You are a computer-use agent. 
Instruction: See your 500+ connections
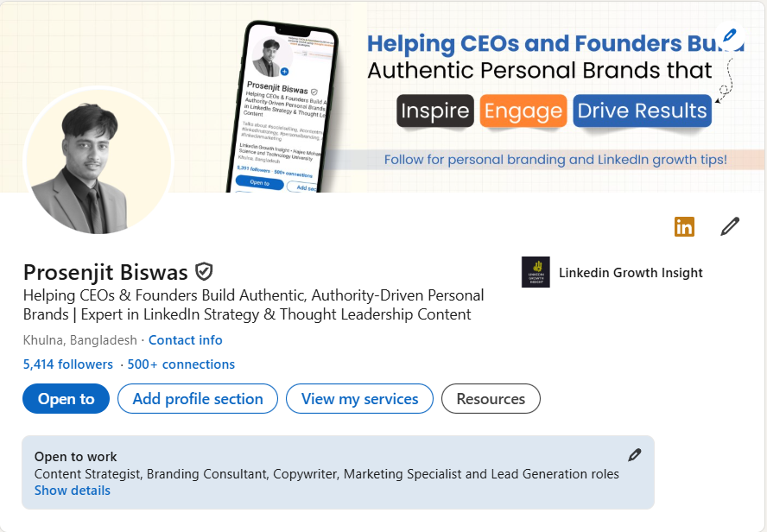click(x=181, y=364)
